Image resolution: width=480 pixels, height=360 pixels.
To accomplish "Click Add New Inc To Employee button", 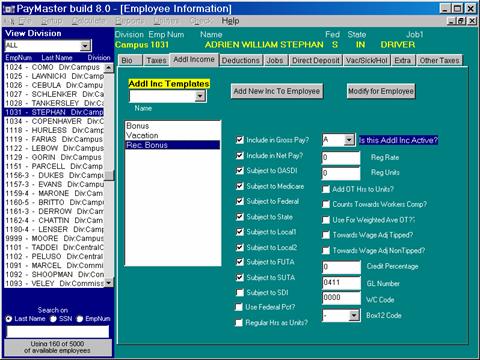I will 277,91.
